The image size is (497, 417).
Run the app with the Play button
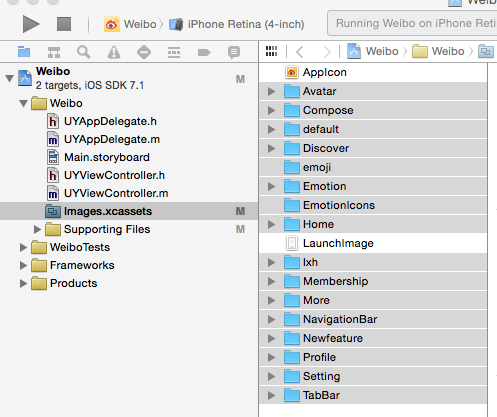point(31,24)
